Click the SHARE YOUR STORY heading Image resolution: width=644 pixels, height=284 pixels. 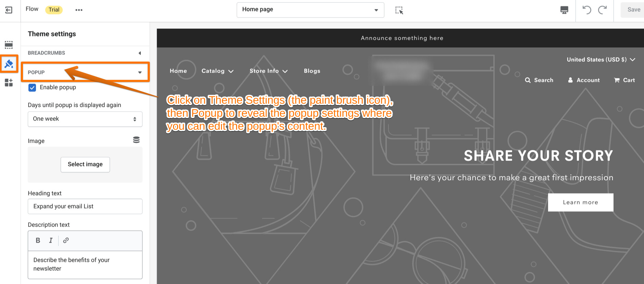tap(538, 156)
